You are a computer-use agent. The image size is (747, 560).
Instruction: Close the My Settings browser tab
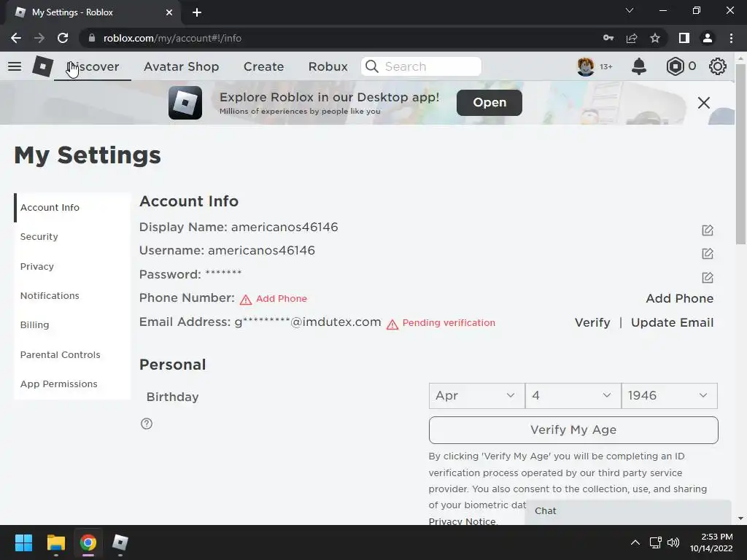(169, 12)
